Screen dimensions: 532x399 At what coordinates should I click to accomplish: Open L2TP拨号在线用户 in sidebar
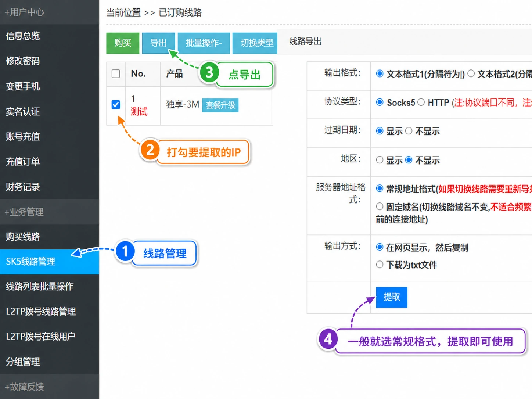[49, 337]
